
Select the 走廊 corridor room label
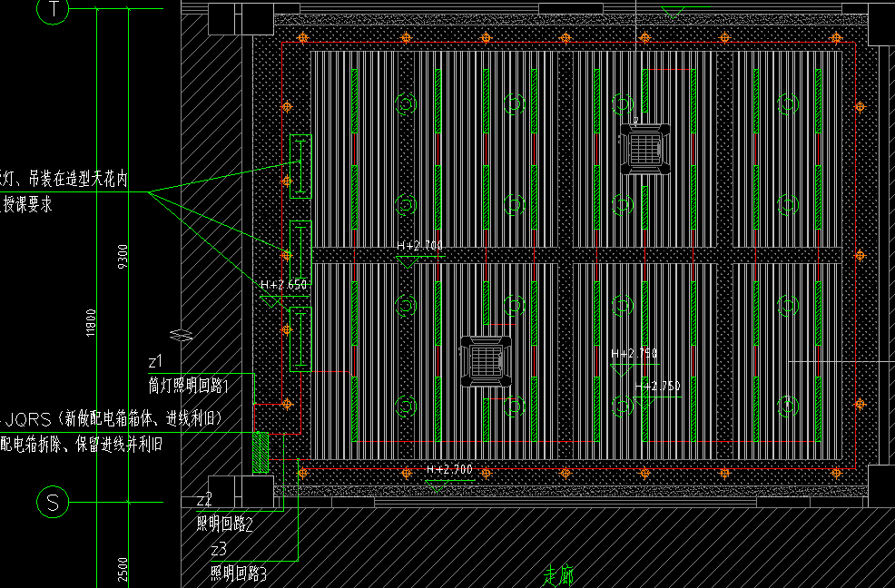(x=558, y=576)
